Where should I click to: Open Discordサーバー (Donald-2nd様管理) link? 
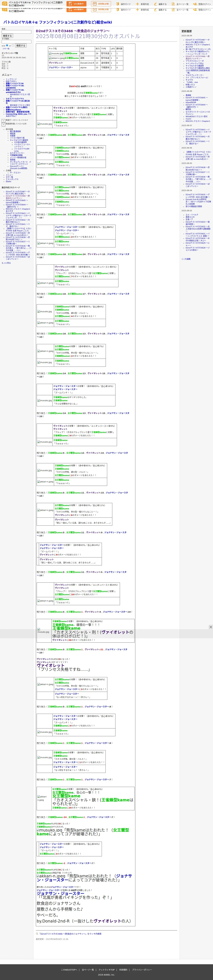(x=19, y=167)
